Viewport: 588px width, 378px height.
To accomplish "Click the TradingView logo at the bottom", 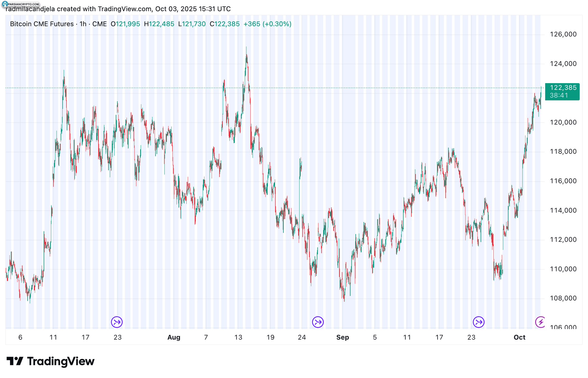I will coord(51,361).
